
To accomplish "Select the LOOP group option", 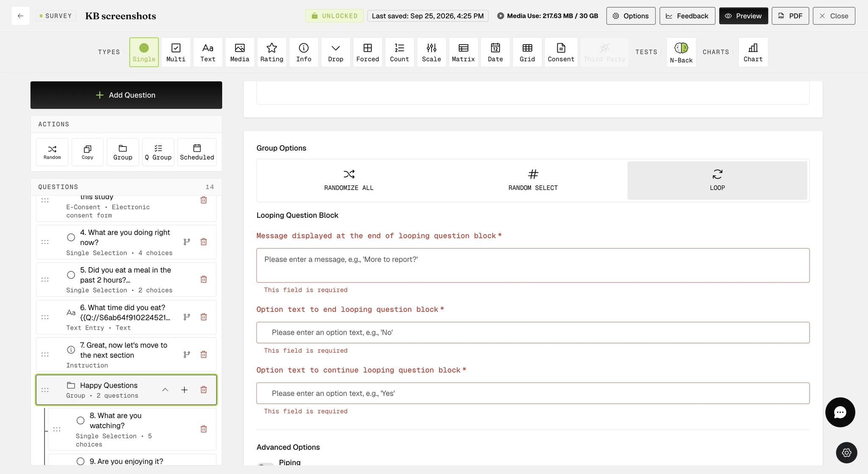I will (x=717, y=180).
